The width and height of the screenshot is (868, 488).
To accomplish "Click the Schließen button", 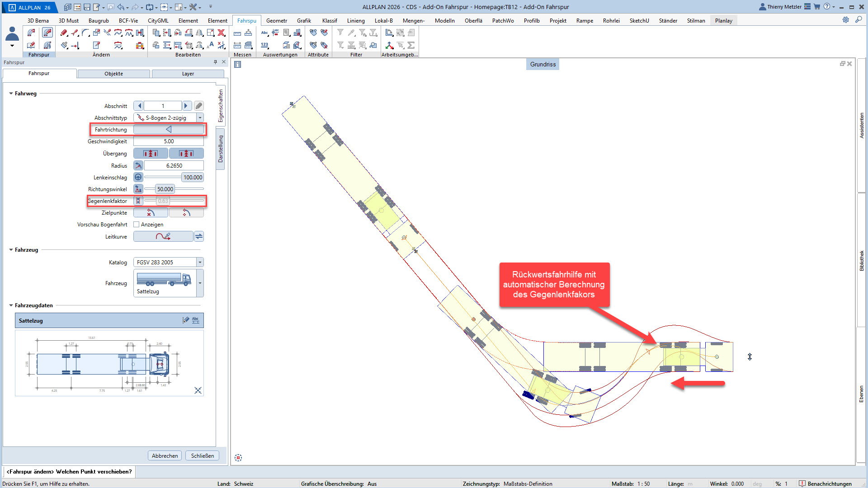I will pyautogui.click(x=202, y=456).
